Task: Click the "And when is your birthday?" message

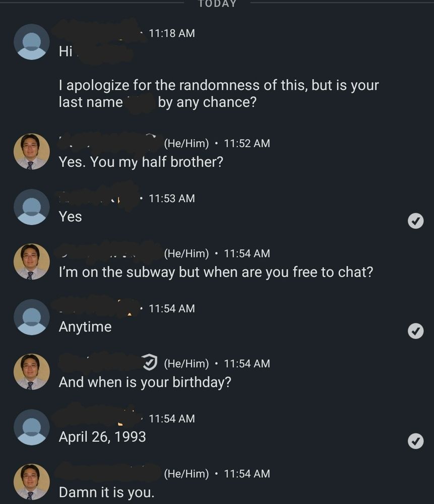Action: click(x=145, y=382)
